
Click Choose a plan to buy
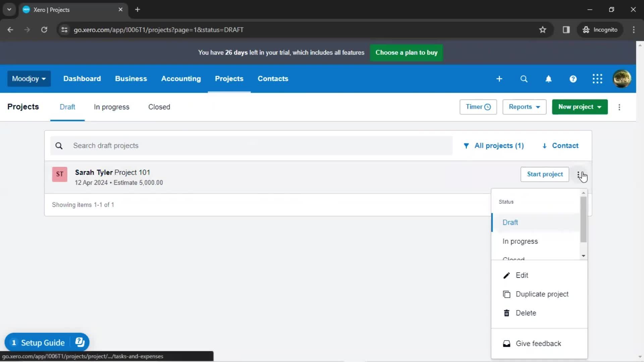406,53
